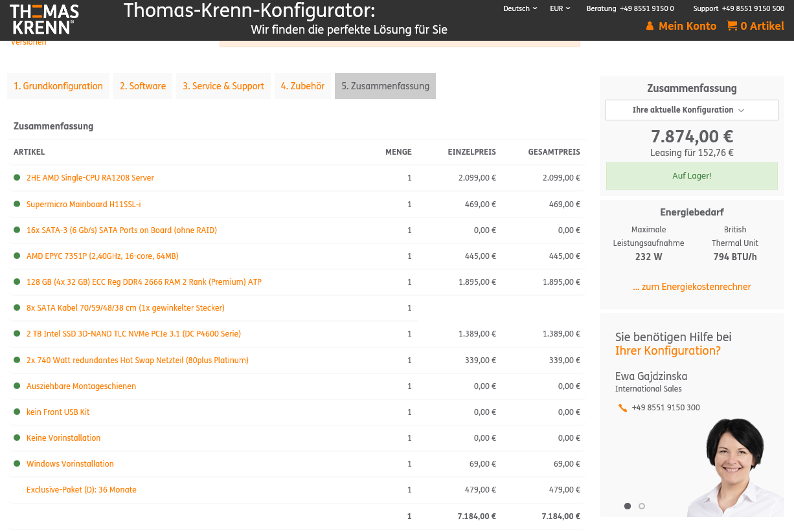This screenshot has height=532, width=794.
Task: Click green dot beside Windows Vorinstallation
Action: coord(17,463)
